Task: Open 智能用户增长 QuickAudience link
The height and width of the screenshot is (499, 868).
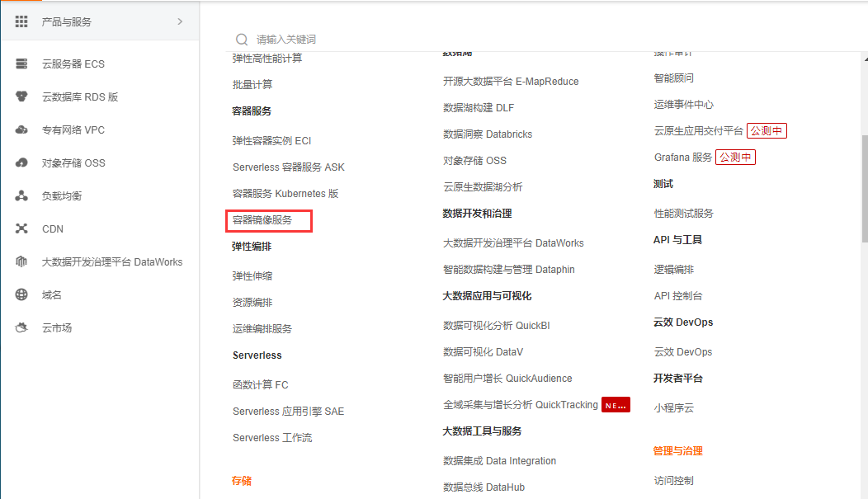Action: click(x=507, y=379)
